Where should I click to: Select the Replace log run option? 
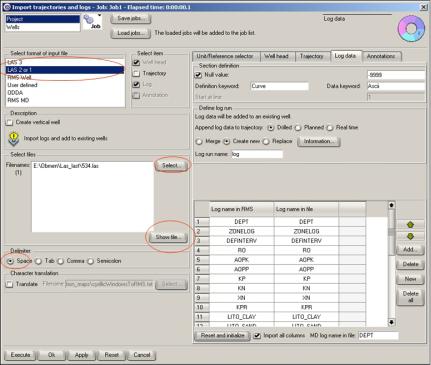(266, 142)
